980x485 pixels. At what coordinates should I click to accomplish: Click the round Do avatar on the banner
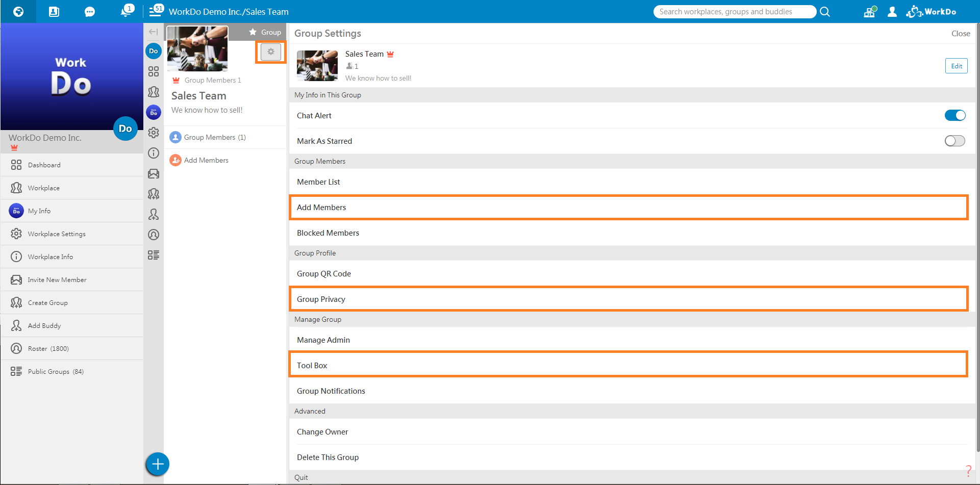click(125, 129)
